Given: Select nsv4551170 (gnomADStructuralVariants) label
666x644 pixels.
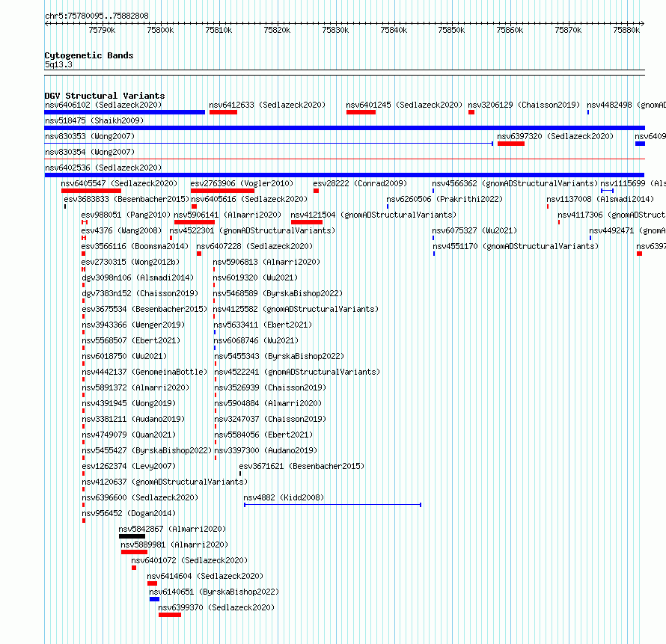Looking at the screenshot, I should (516, 246).
